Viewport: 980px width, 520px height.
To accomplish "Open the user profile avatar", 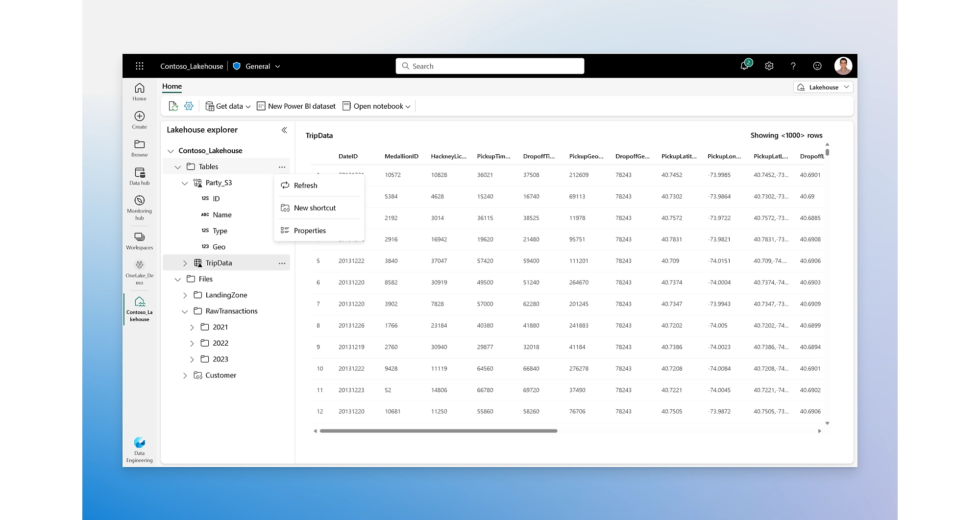I will tap(843, 66).
